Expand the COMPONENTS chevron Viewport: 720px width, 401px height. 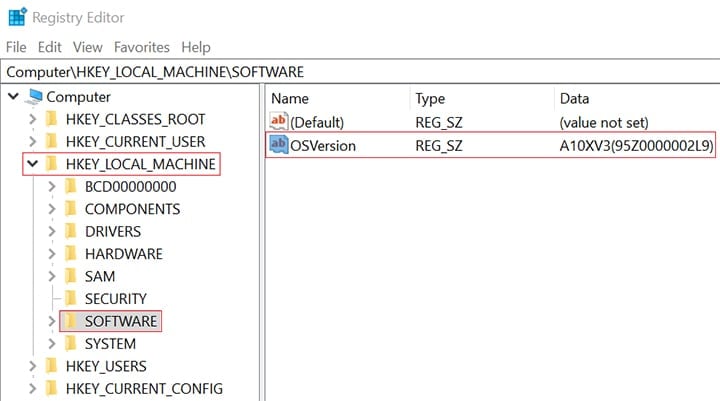pyautogui.click(x=52, y=209)
